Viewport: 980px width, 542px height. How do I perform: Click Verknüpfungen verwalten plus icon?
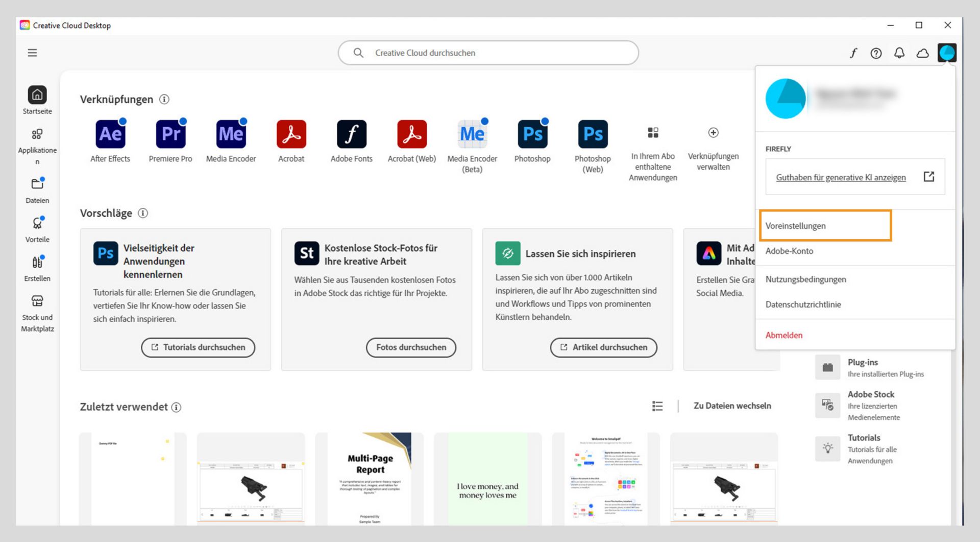[713, 133]
